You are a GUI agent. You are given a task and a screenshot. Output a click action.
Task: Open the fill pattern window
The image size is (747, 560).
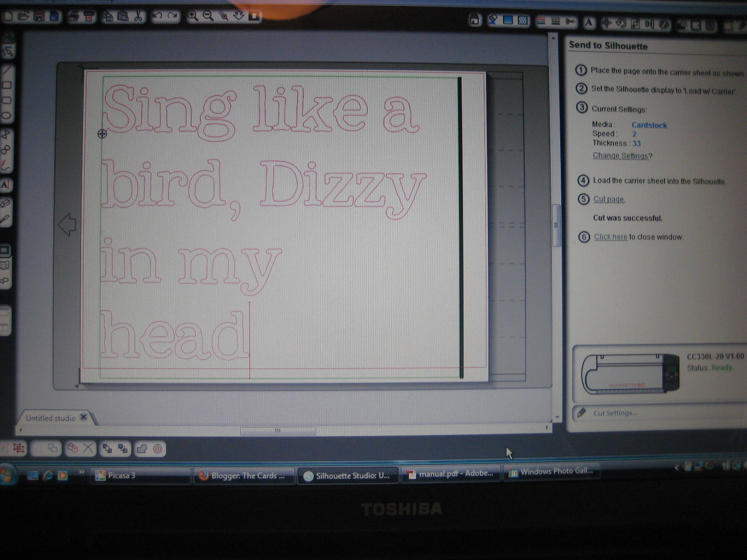click(x=523, y=21)
